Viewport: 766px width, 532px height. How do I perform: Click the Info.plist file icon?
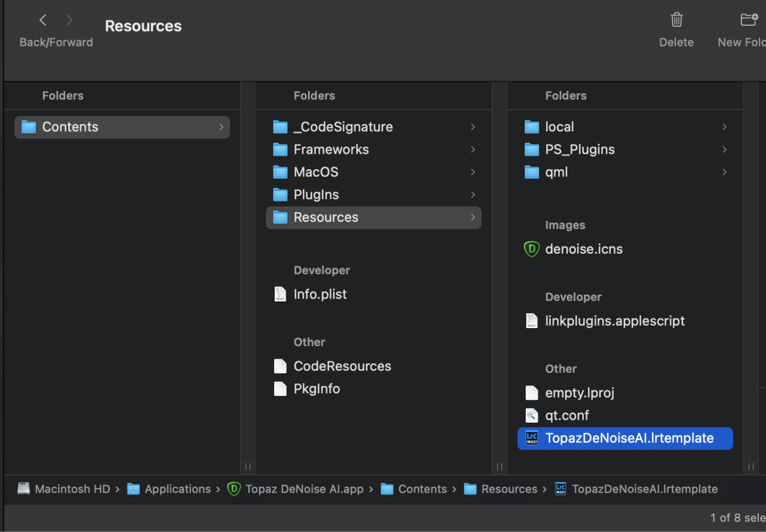(280, 294)
